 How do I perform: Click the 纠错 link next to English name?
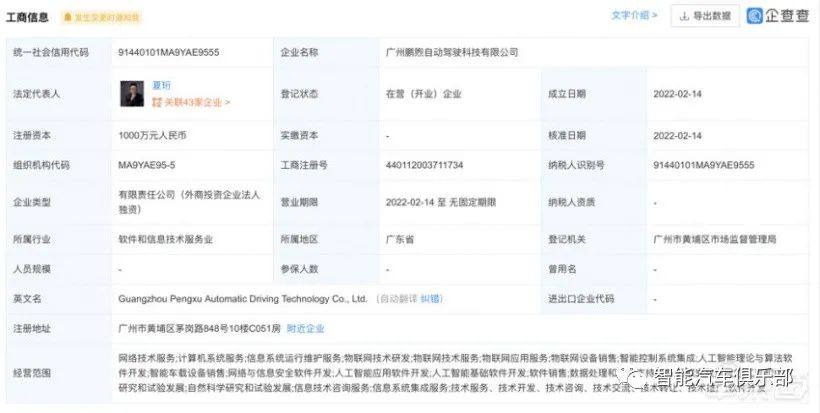(431, 299)
